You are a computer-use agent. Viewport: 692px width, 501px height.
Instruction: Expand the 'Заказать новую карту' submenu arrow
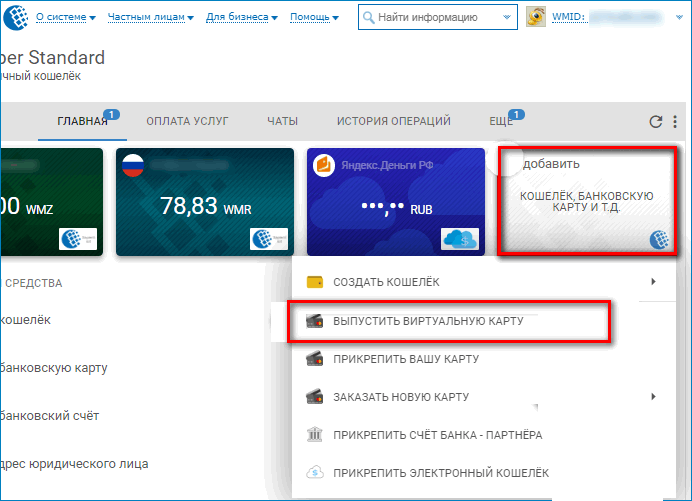click(654, 396)
